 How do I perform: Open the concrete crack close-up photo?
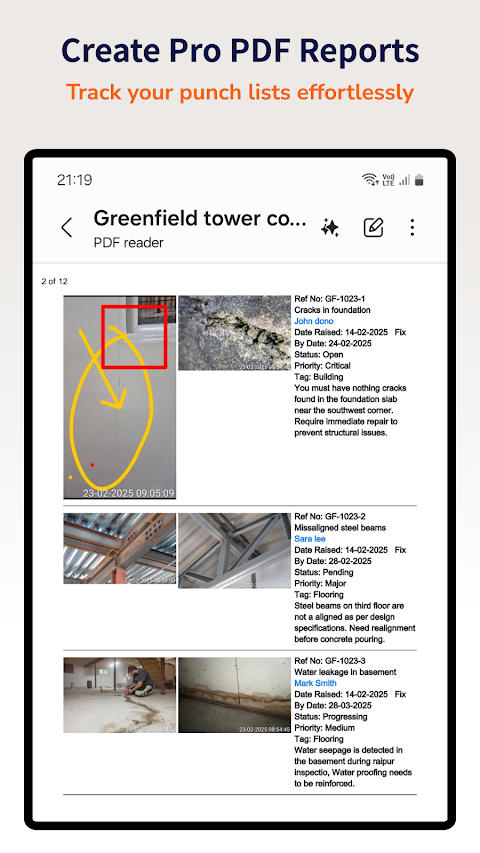click(x=235, y=333)
